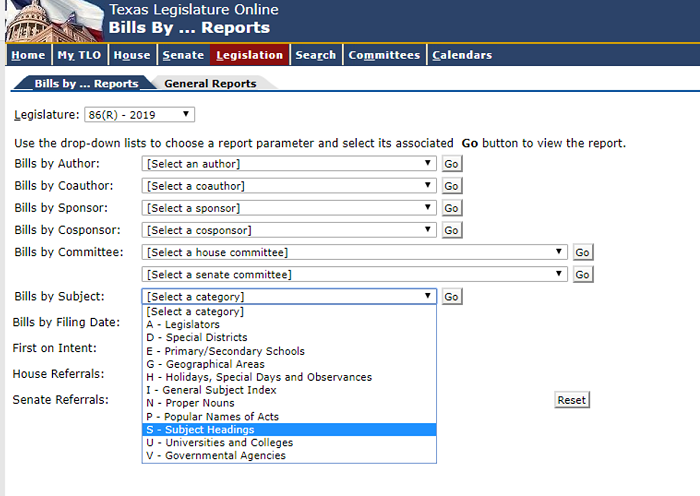This screenshot has width=700, height=496.
Task: Choose I - General Subject Index option
Action: (x=289, y=390)
